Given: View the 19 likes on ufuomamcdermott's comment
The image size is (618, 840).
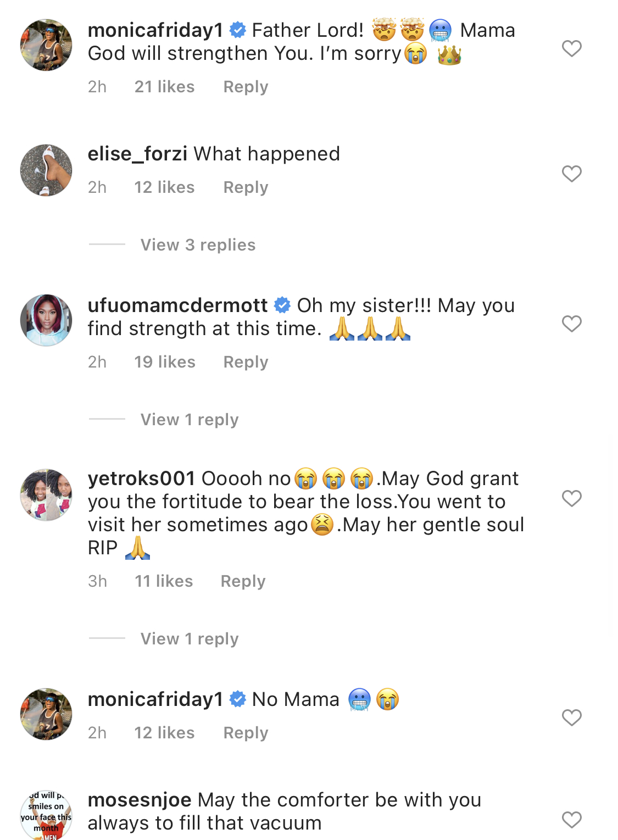Looking at the screenshot, I should pos(165,362).
